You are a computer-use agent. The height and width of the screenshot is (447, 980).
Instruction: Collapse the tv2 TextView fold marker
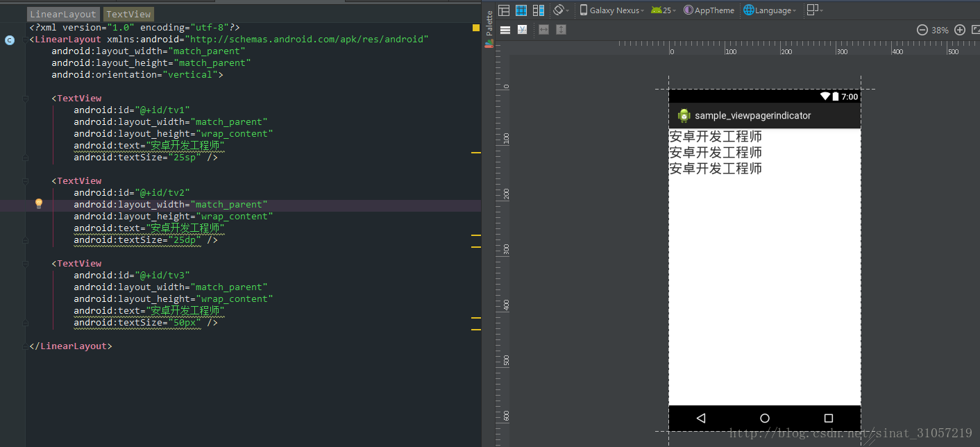click(26, 181)
